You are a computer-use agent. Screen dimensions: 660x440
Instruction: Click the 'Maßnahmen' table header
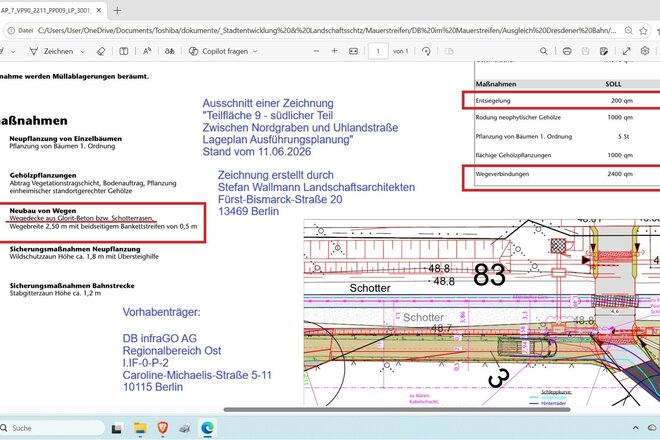pyautogui.click(x=496, y=84)
